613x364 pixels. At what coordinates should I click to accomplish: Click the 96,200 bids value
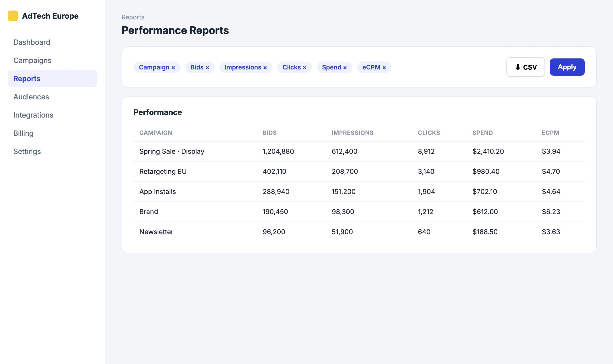tap(274, 232)
